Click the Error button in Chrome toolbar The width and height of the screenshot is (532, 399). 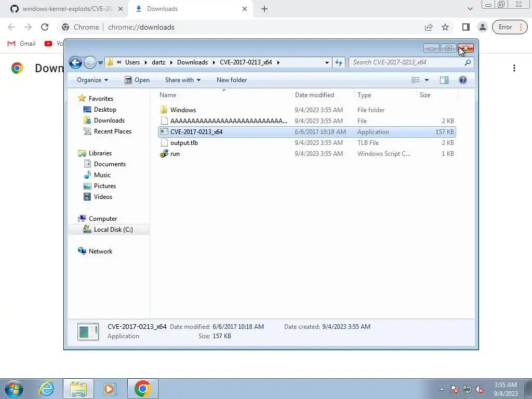point(510,27)
